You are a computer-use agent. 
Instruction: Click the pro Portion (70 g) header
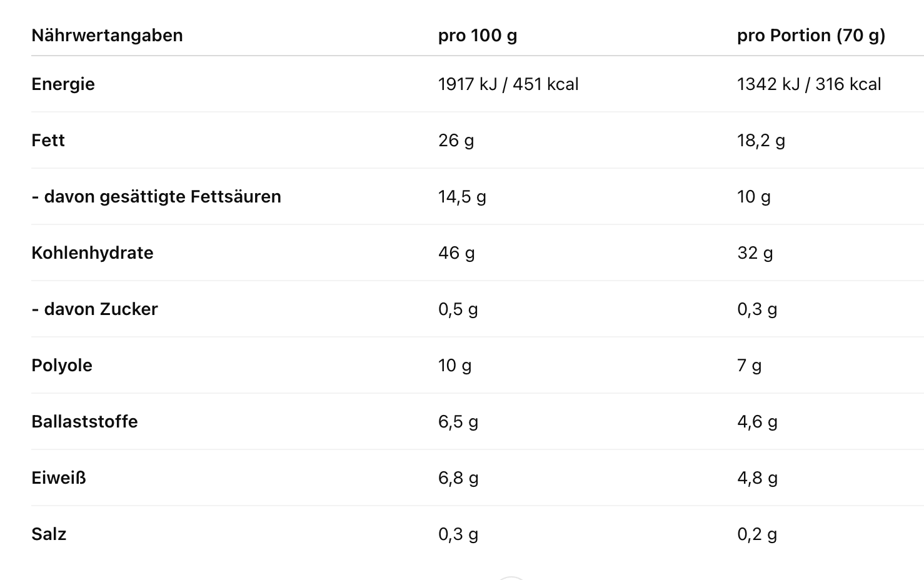(811, 36)
